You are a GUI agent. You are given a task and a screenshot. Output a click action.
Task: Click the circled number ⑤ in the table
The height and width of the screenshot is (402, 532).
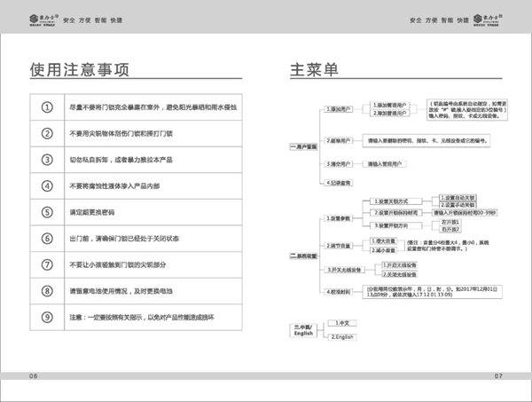pos(47,212)
